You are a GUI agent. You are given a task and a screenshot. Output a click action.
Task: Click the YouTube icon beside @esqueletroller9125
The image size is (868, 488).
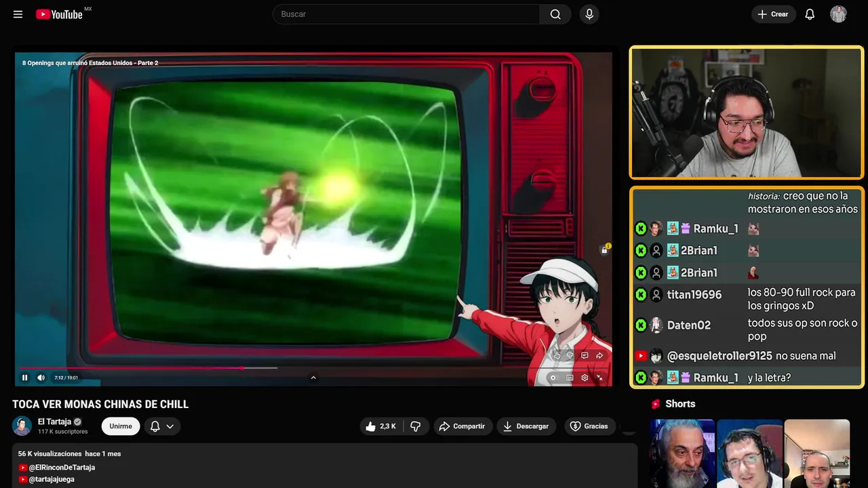pyautogui.click(x=641, y=356)
